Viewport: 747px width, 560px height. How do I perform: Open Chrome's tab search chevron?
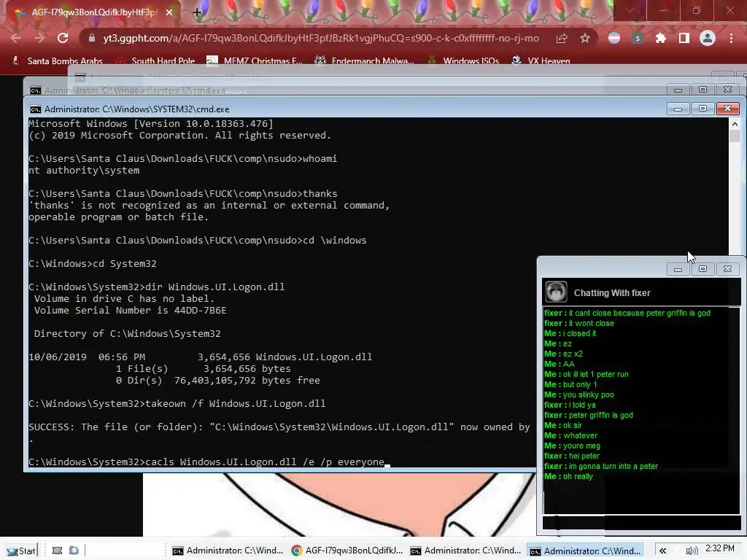(x=630, y=10)
